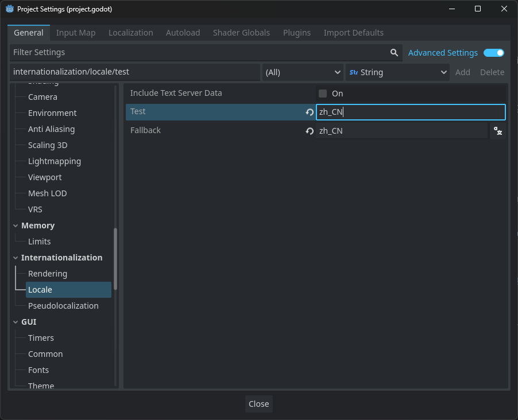
Task: Collapse the Internationalization section
Action: 16,258
